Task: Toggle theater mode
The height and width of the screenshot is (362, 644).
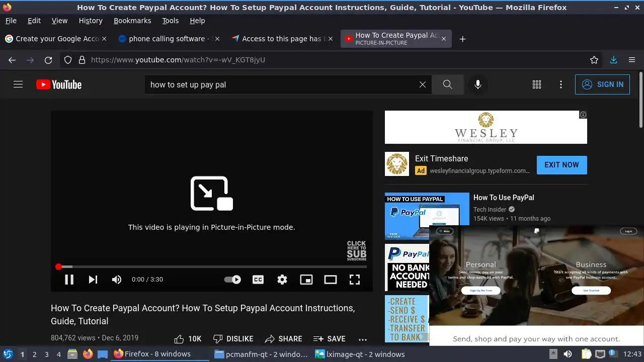Action: tap(331, 280)
